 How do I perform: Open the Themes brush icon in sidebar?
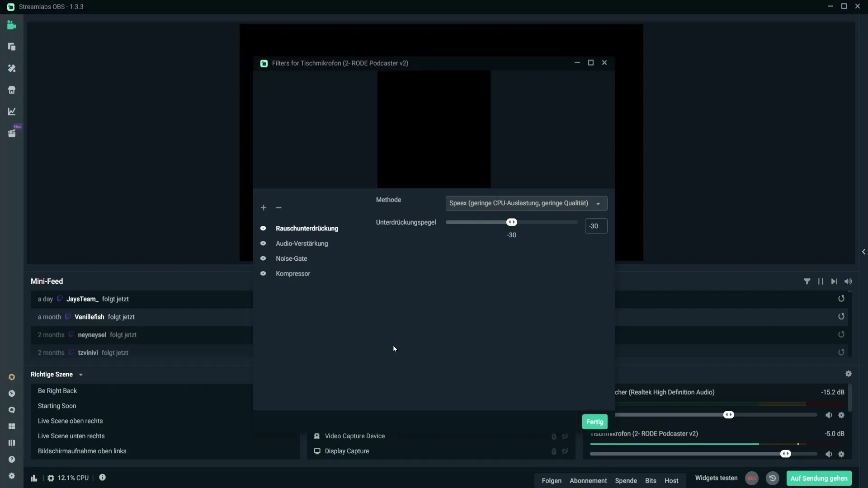12,68
